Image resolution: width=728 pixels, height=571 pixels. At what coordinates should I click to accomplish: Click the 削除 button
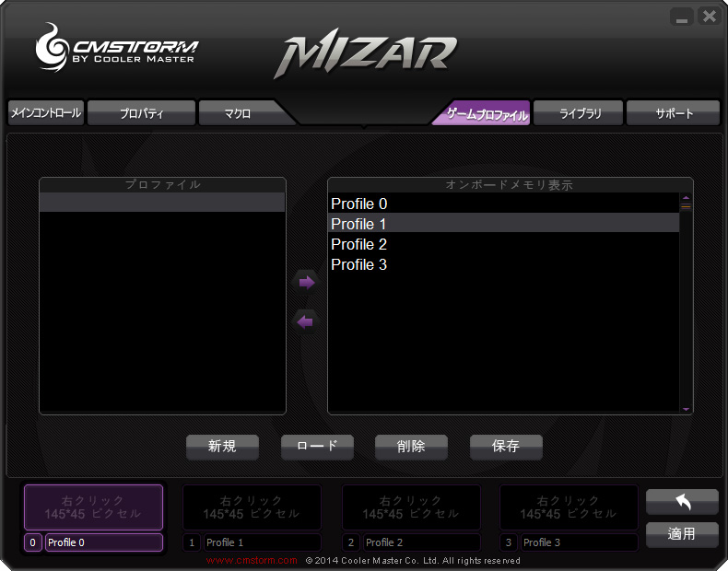(411, 447)
